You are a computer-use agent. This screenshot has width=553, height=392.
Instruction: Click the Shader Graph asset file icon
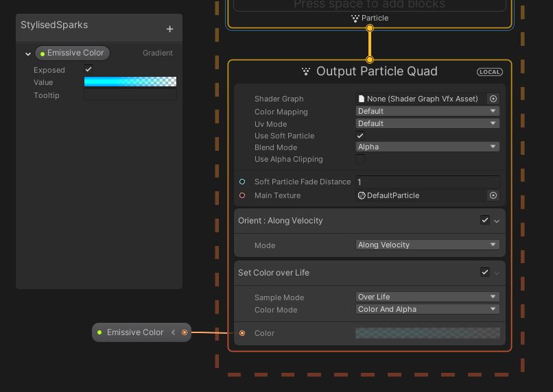tap(361, 99)
